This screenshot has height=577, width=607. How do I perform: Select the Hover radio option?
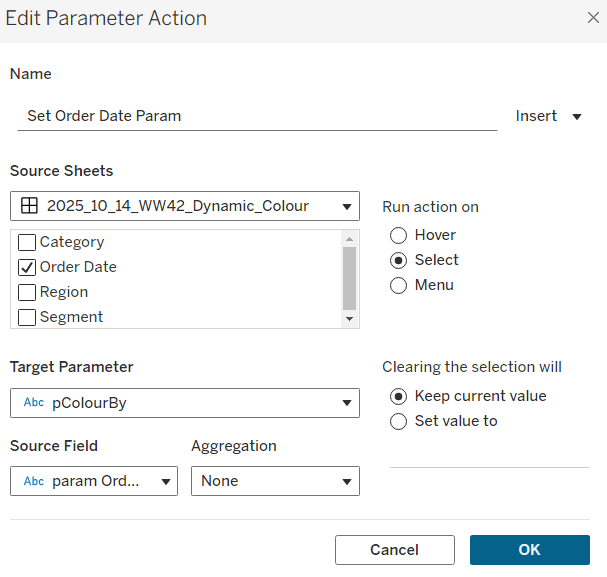[x=398, y=235]
